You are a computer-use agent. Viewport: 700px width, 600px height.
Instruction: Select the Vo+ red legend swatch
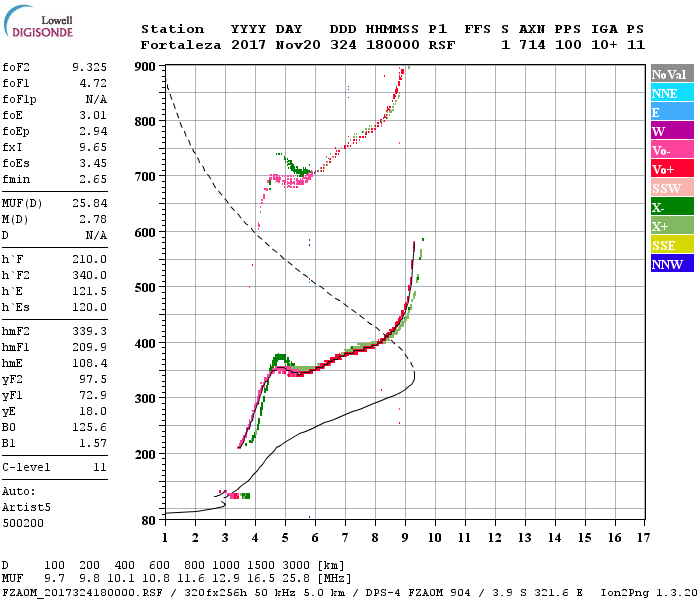coord(672,168)
